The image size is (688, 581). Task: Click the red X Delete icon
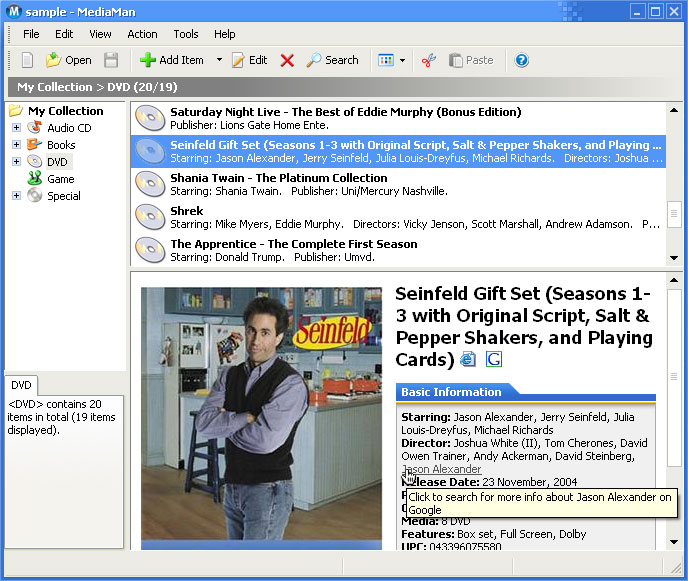287,60
